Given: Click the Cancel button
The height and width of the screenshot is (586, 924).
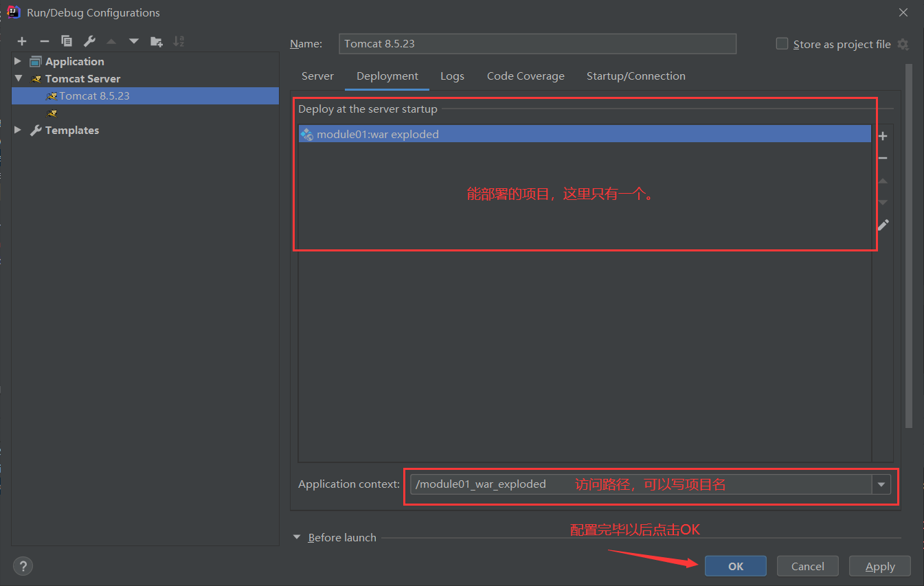Looking at the screenshot, I should click(x=808, y=566).
